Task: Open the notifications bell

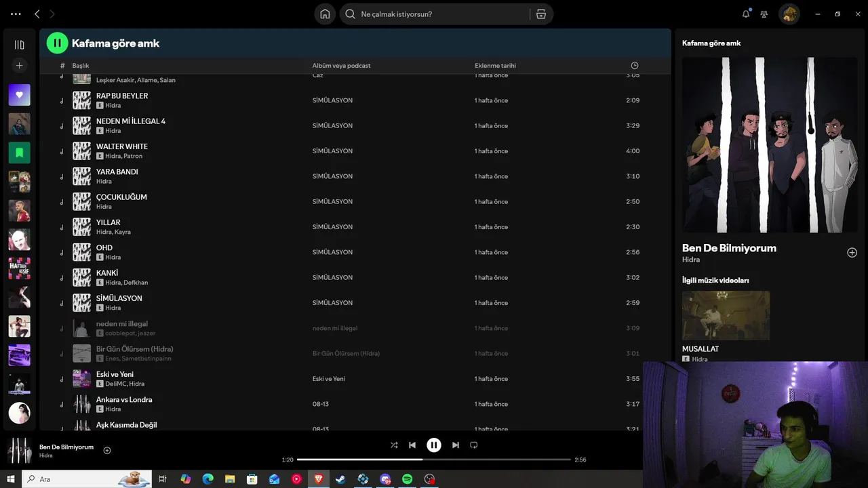Action: (x=746, y=14)
